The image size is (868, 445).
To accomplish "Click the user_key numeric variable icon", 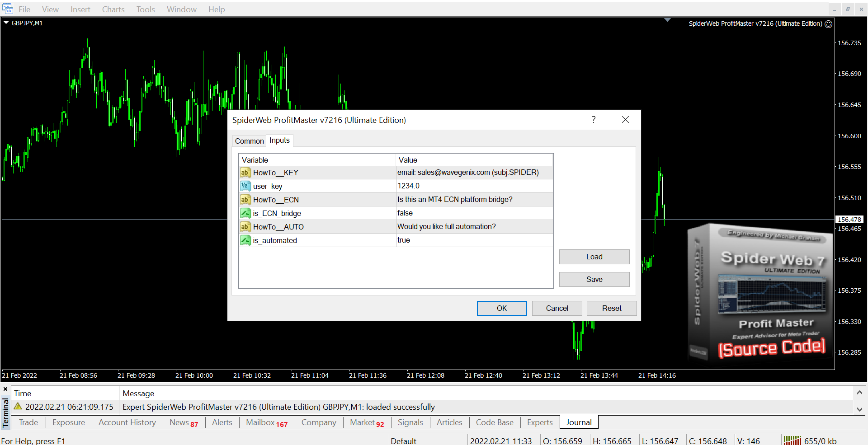I will coord(245,186).
